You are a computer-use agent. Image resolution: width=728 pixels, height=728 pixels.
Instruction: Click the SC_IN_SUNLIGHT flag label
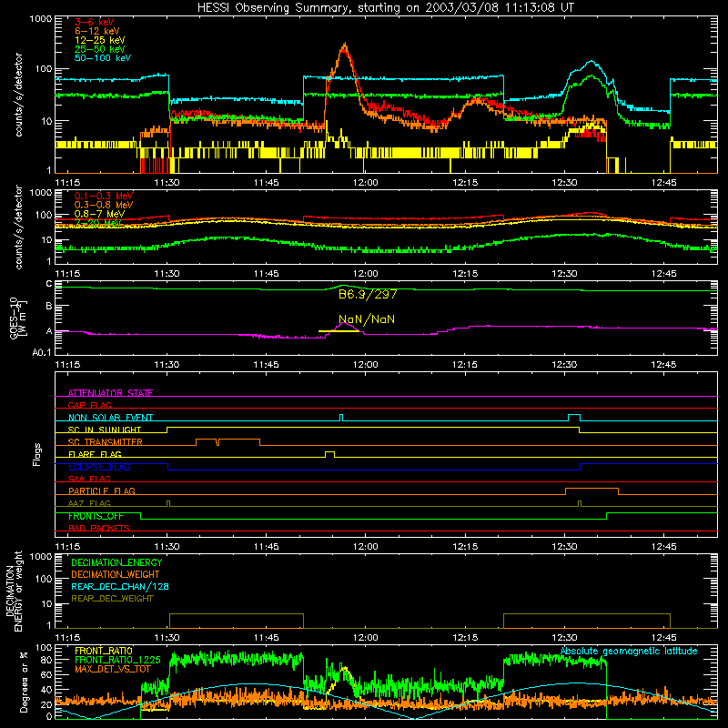105,430
